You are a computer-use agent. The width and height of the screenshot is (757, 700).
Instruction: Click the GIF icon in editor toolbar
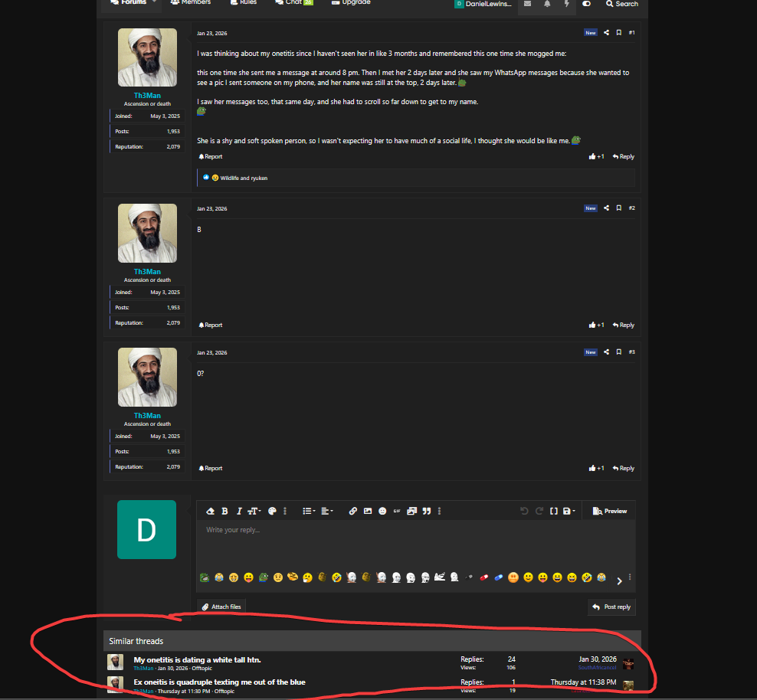point(397,511)
